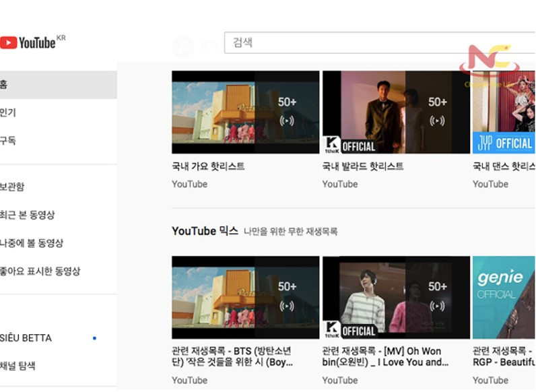The height and width of the screenshot is (392, 536).
Task: Open the SIÊU BETTA subscription channel
Action: (x=26, y=338)
